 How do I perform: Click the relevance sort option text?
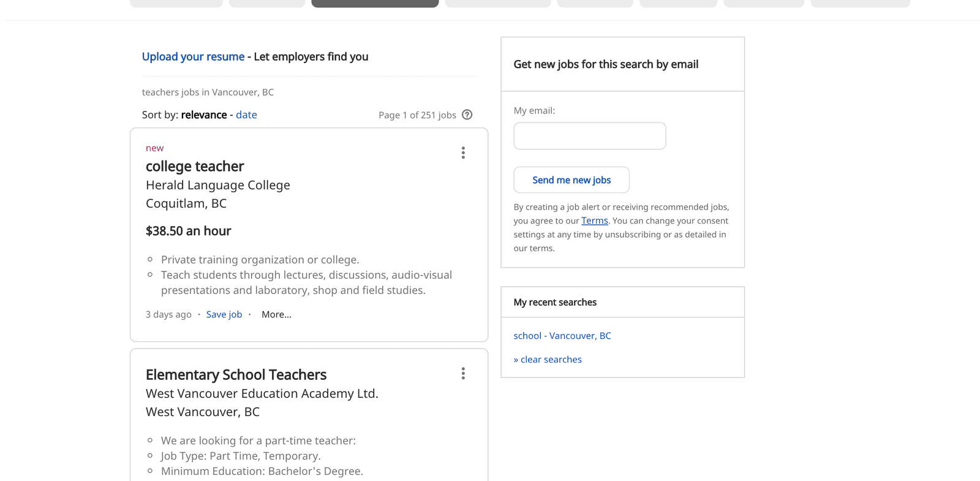click(204, 115)
